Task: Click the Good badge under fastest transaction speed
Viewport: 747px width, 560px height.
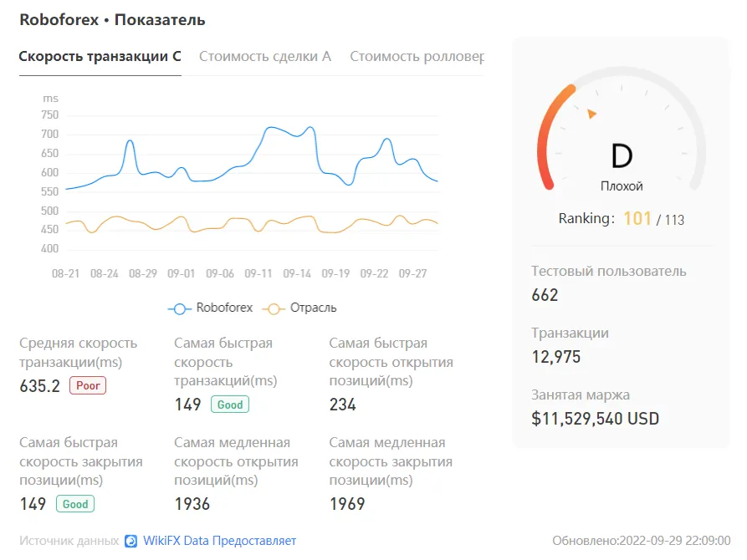Action: [230, 405]
